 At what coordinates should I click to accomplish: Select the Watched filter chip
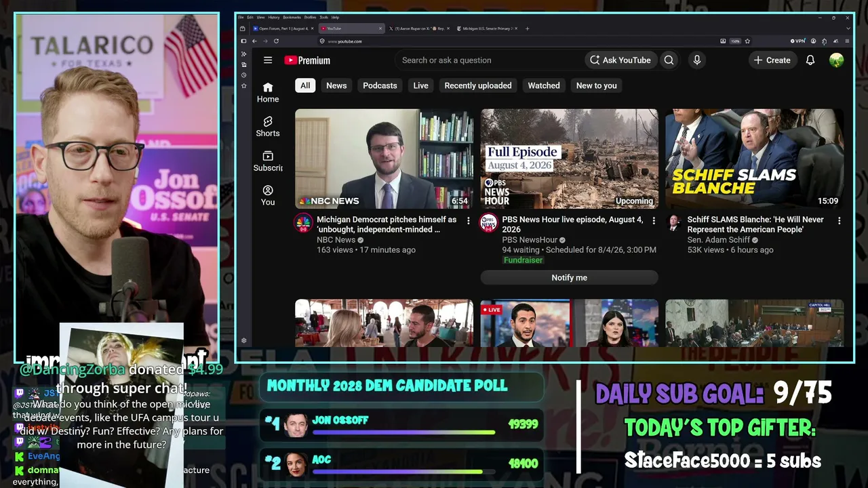pyautogui.click(x=544, y=85)
